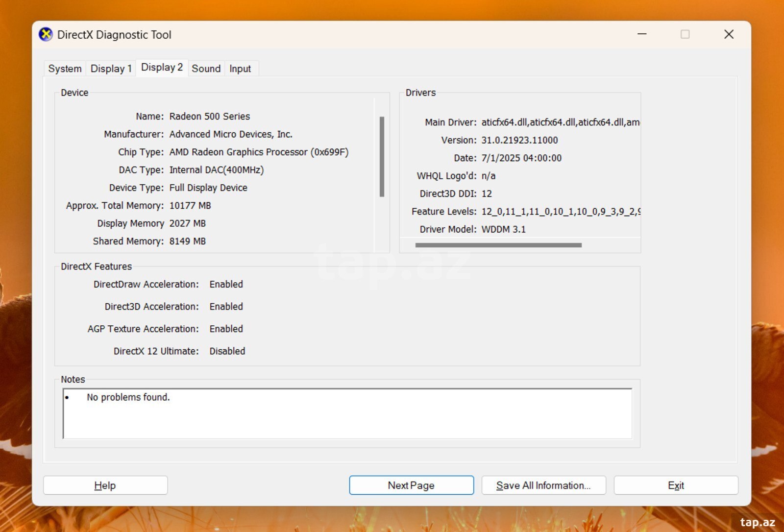Click inside the Notes text box
This screenshot has height=532, width=784.
tap(347, 413)
